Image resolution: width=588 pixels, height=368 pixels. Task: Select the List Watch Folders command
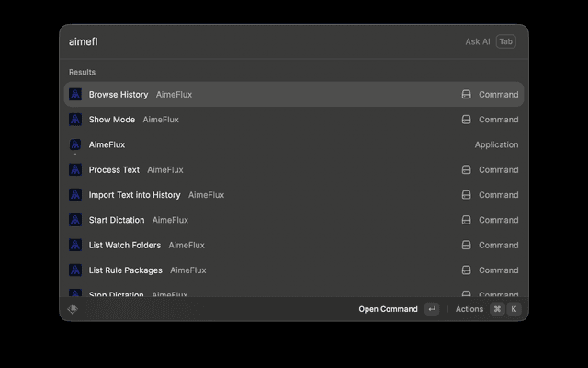tap(294, 246)
